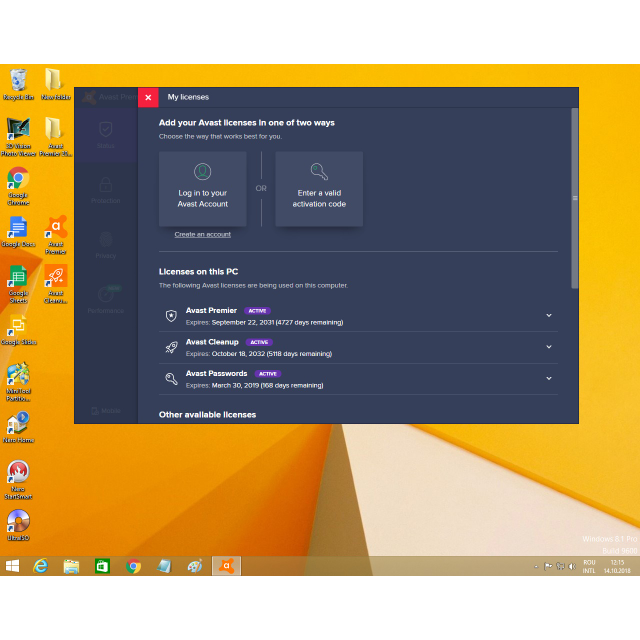Click the Avast Passwords key icon
Viewport: 640px width, 640px height.
coord(171,379)
